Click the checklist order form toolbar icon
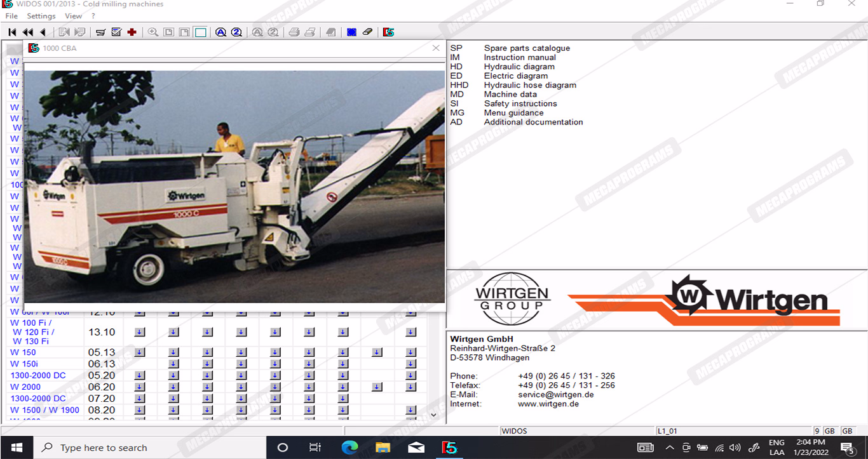868x459 pixels. click(x=116, y=32)
